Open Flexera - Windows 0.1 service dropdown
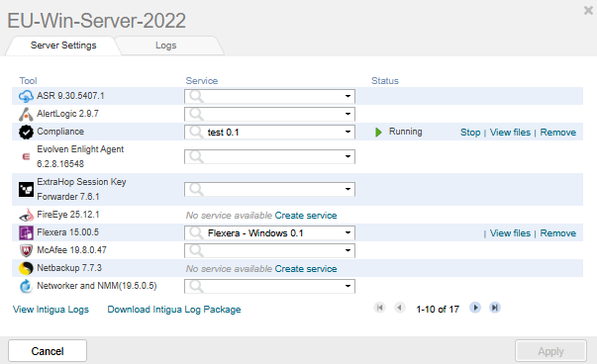 click(348, 232)
